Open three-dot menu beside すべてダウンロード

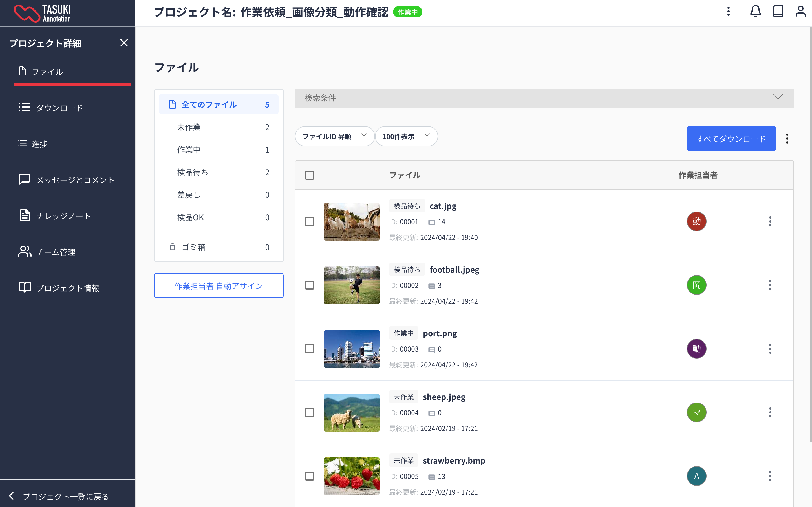point(787,139)
